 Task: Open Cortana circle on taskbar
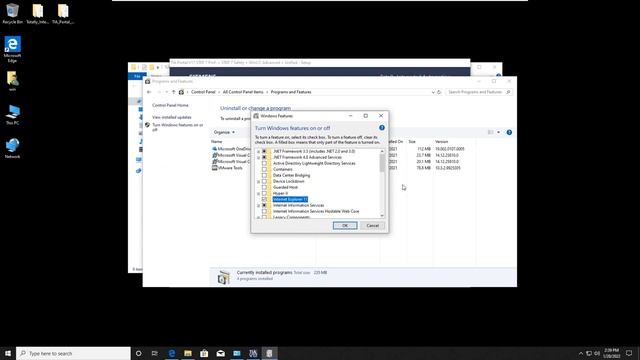tap(138, 353)
